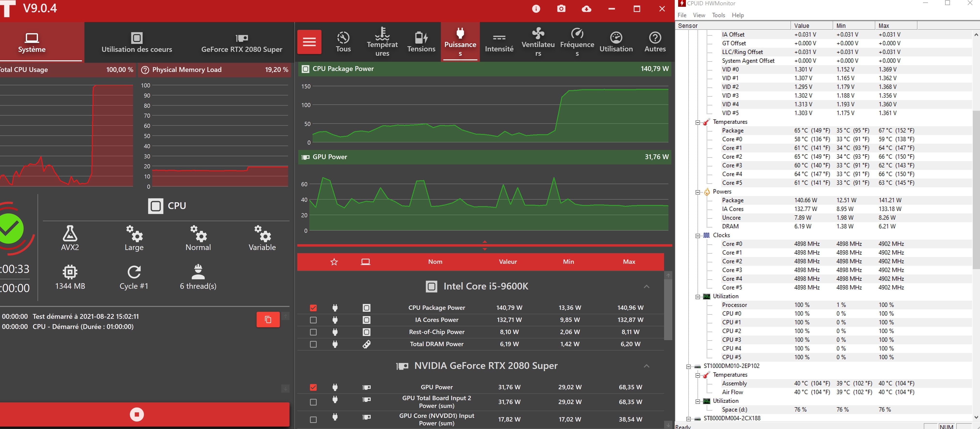Show all sensors with Tous tab

pyautogui.click(x=343, y=42)
